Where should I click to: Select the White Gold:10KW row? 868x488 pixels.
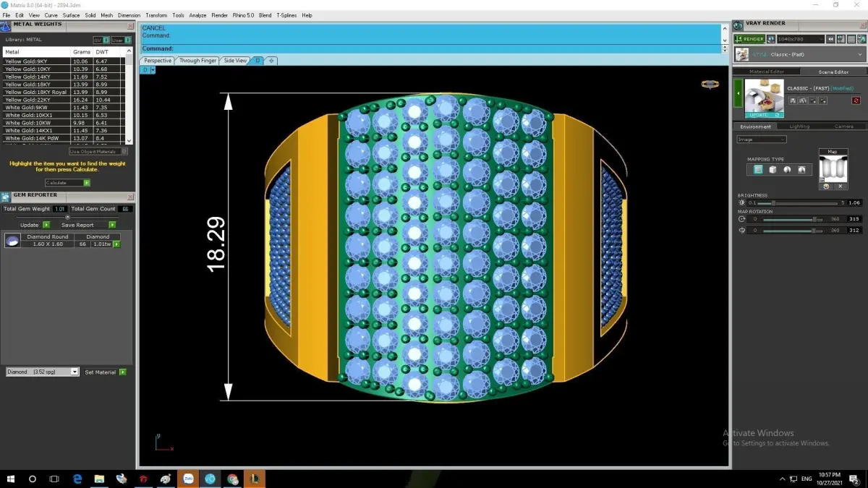click(x=64, y=123)
